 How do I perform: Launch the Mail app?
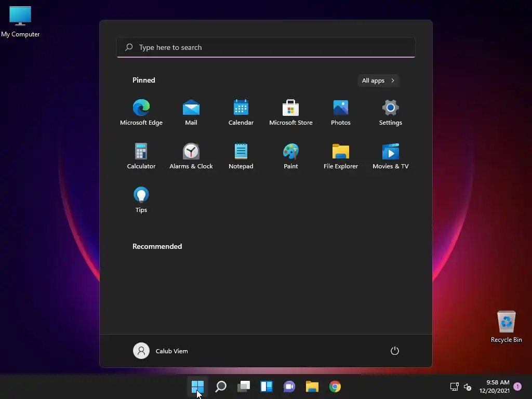coord(191,112)
